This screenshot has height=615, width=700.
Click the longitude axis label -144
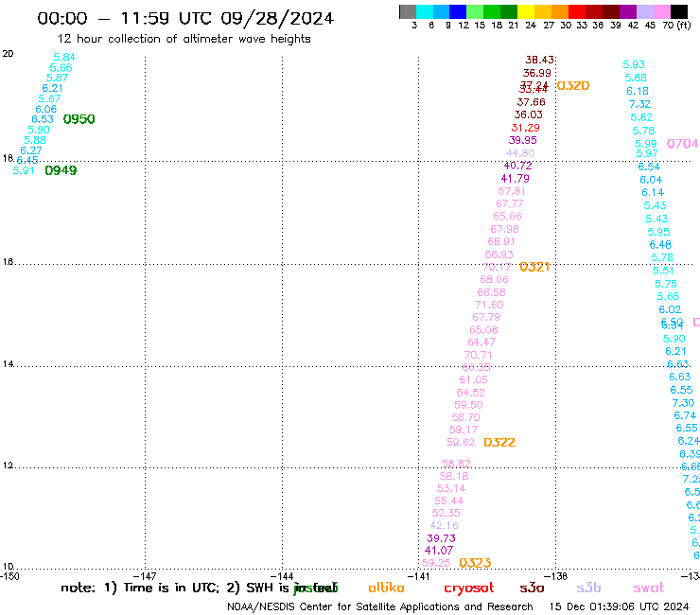coord(282,576)
